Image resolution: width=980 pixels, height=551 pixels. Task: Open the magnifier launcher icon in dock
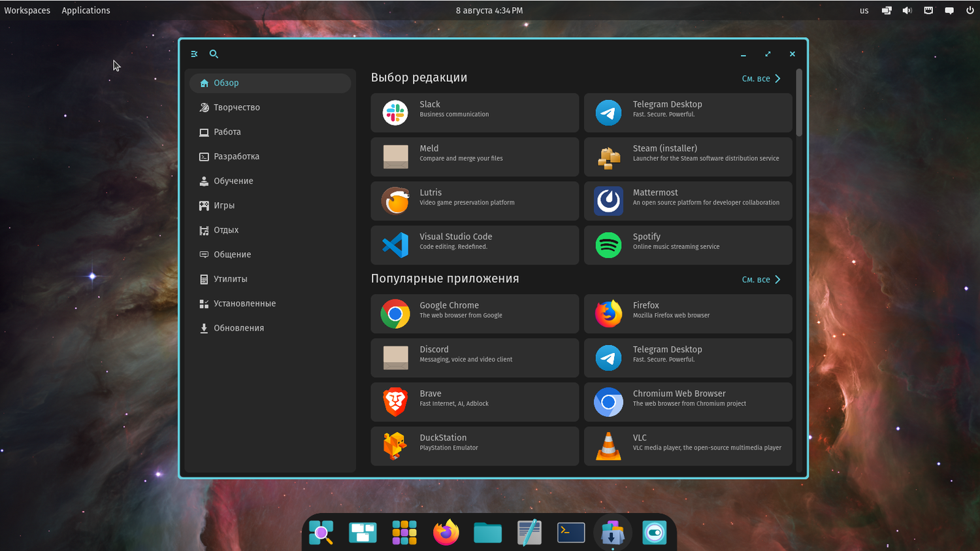click(321, 533)
